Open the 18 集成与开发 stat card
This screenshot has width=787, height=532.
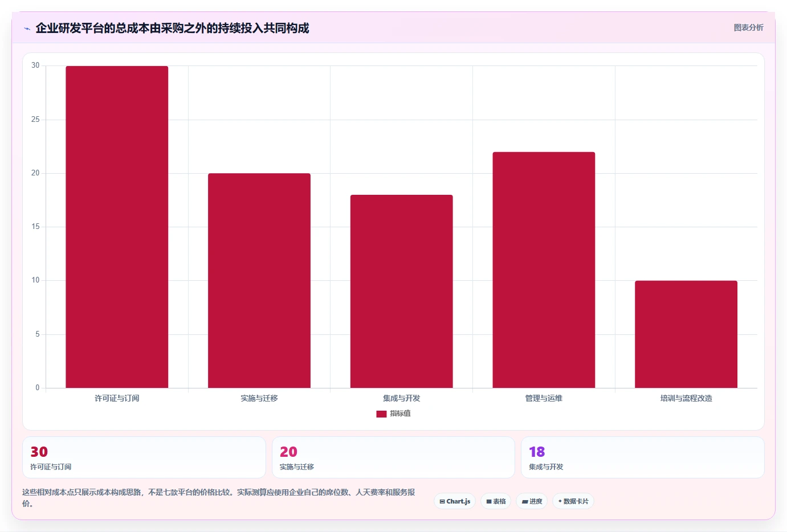(643, 457)
